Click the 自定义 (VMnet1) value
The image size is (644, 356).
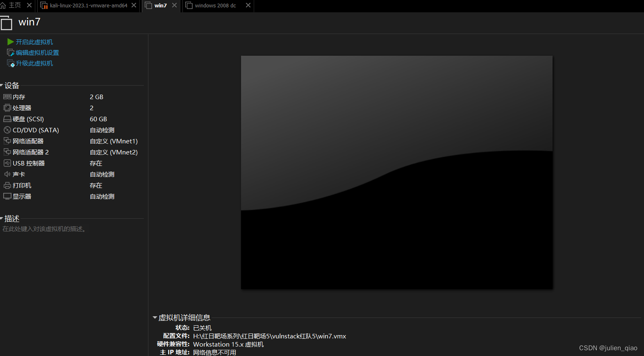(x=114, y=141)
